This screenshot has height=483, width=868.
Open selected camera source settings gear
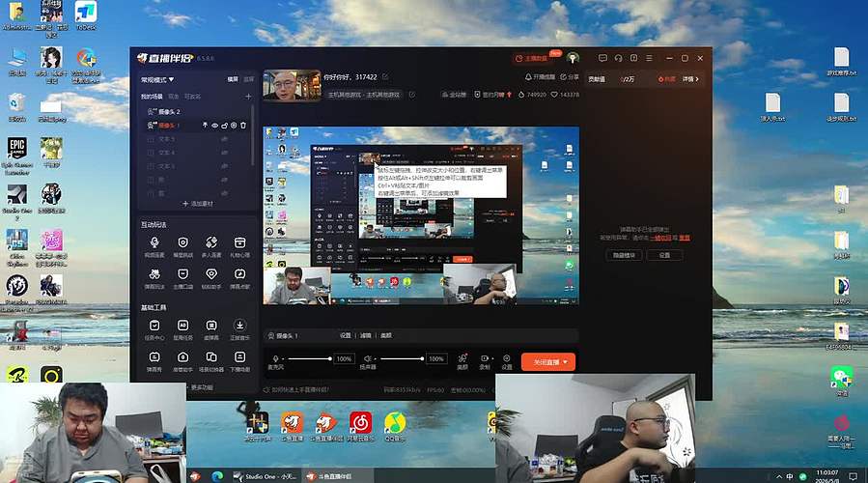point(234,126)
